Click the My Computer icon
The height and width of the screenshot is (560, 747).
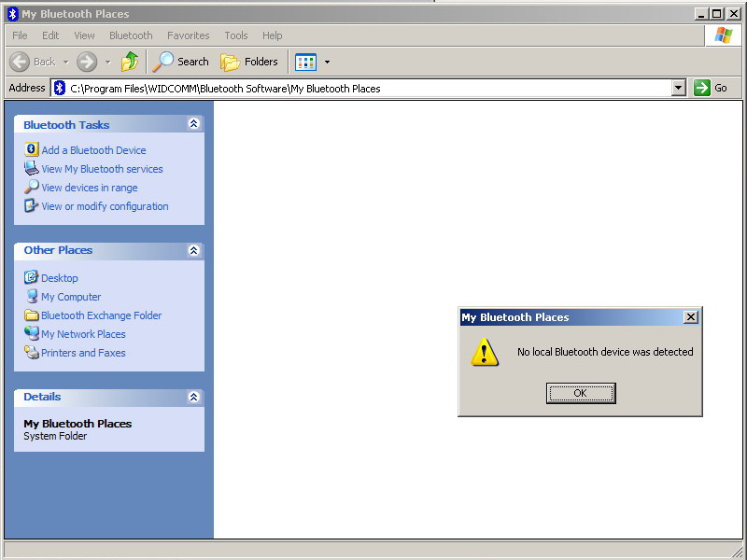point(32,296)
